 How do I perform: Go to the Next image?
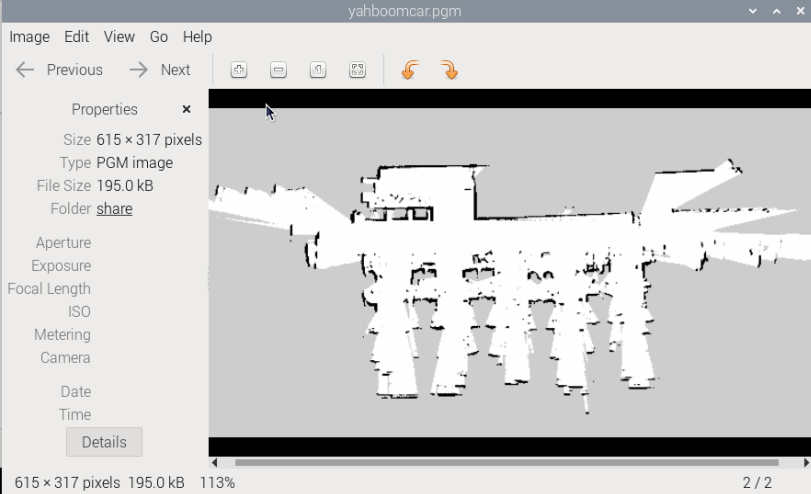160,70
